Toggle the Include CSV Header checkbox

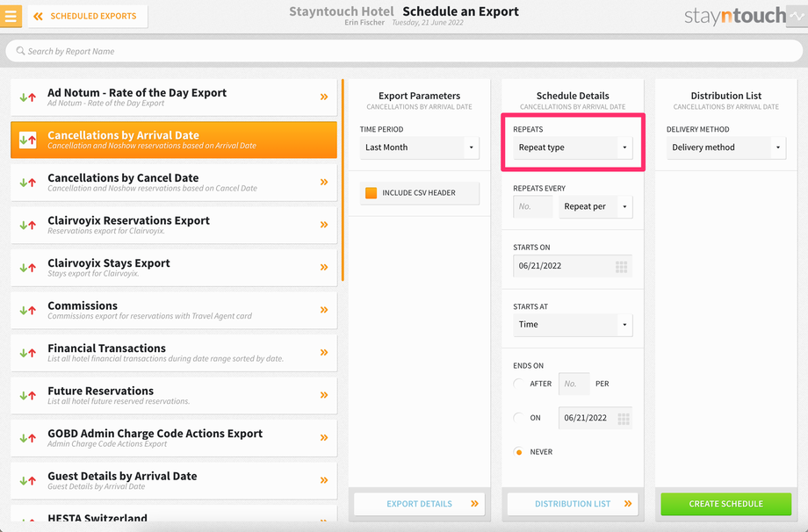coord(371,193)
